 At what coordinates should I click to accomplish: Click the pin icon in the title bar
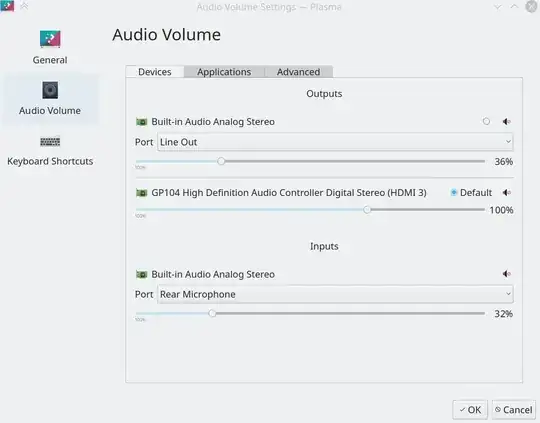[24, 6]
